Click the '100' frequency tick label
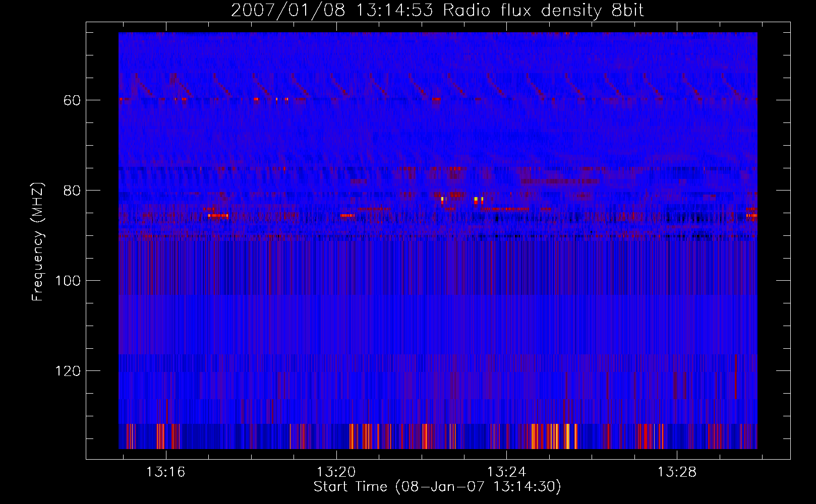This screenshot has width=816, height=504. [x=68, y=281]
